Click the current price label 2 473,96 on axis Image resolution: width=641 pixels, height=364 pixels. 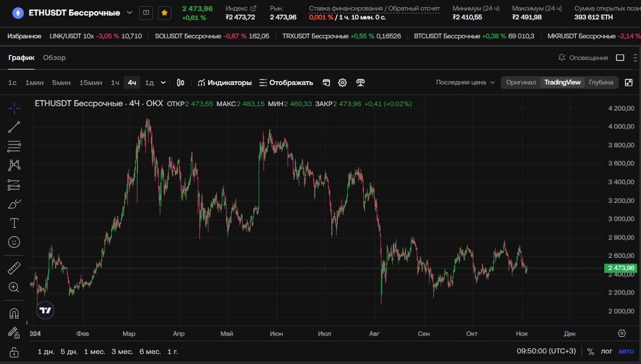click(x=620, y=268)
